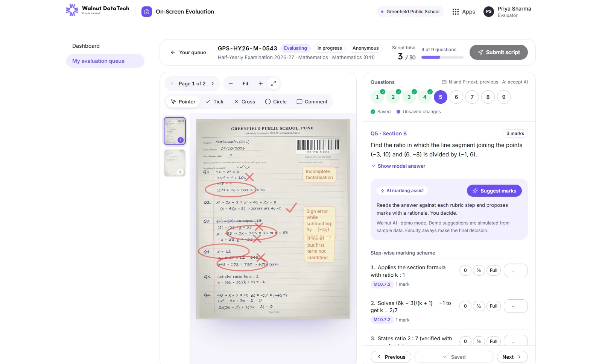The height and width of the screenshot is (364, 602).
Task: Open page 2 thumbnail
Action: pos(175,163)
